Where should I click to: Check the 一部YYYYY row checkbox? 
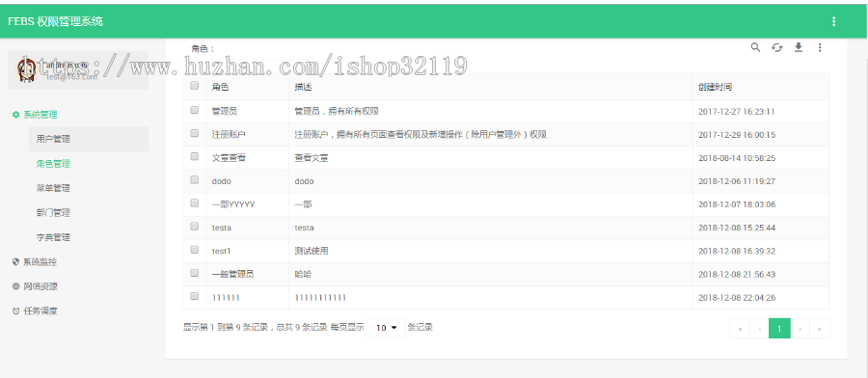[194, 203]
